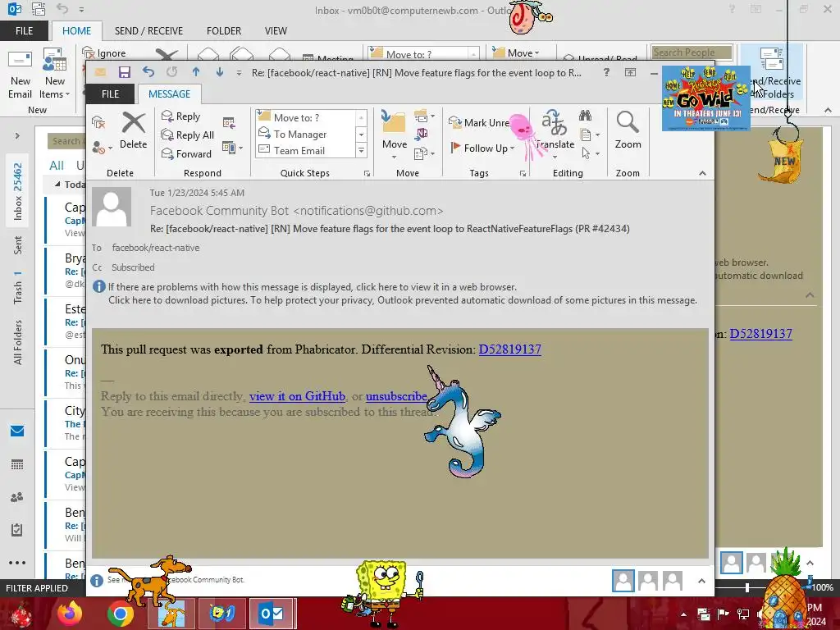
Task: Switch to the Mail view in the navigation sidebar
Action: (x=17, y=431)
